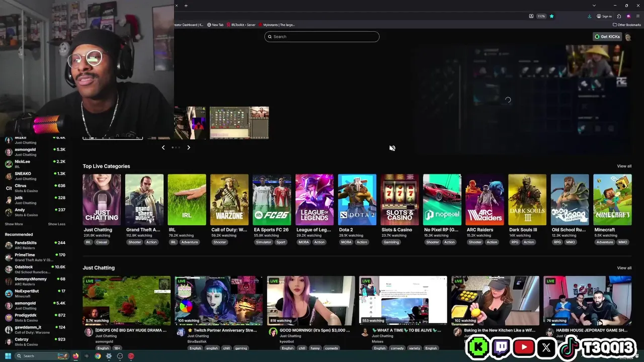Open Prodigyddk recommended channel
644x362 pixels.
[x=35, y=317]
